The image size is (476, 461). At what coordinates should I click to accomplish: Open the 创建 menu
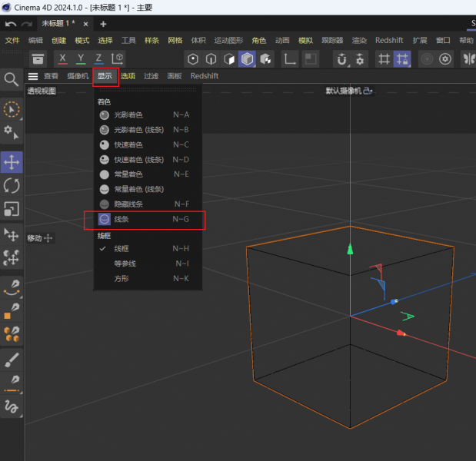(x=59, y=40)
